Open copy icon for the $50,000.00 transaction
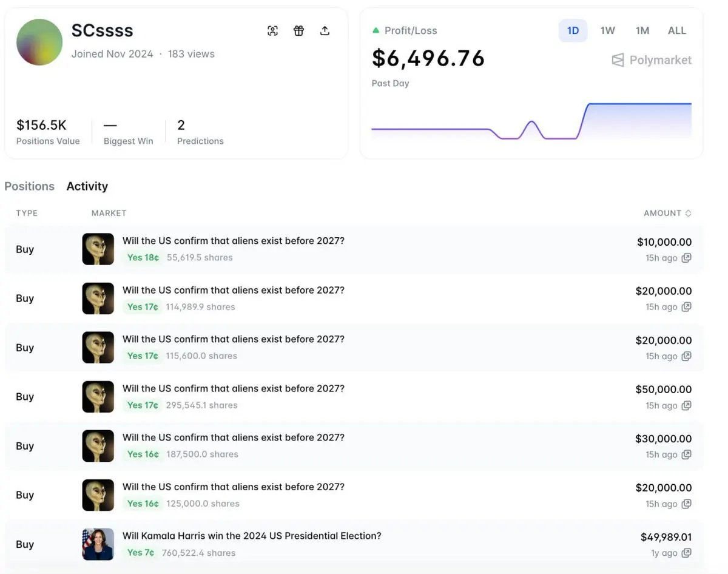 [x=686, y=405]
